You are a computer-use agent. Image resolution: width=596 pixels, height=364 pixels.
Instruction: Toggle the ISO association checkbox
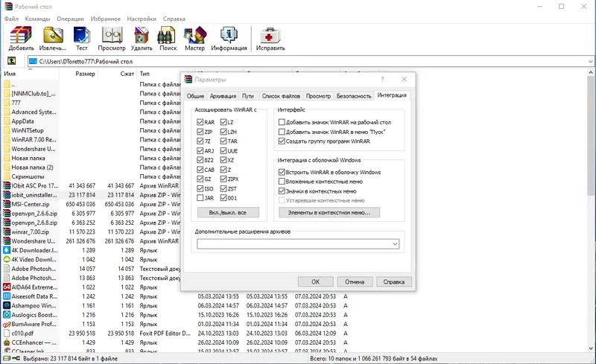pos(200,188)
